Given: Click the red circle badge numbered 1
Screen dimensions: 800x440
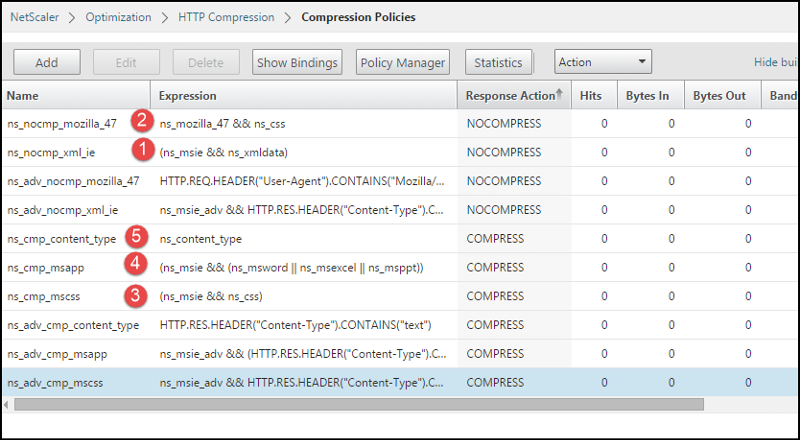Looking at the screenshot, I should tap(143, 150).
